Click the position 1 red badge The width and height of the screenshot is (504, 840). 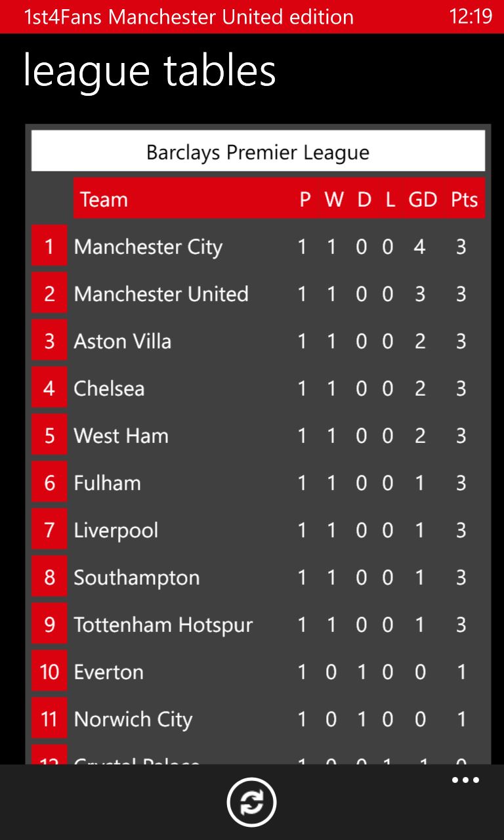click(49, 247)
